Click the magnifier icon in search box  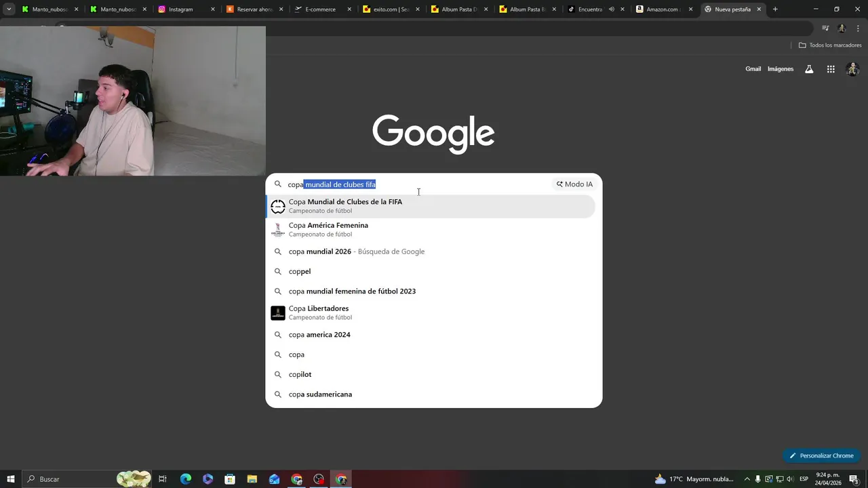click(277, 184)
